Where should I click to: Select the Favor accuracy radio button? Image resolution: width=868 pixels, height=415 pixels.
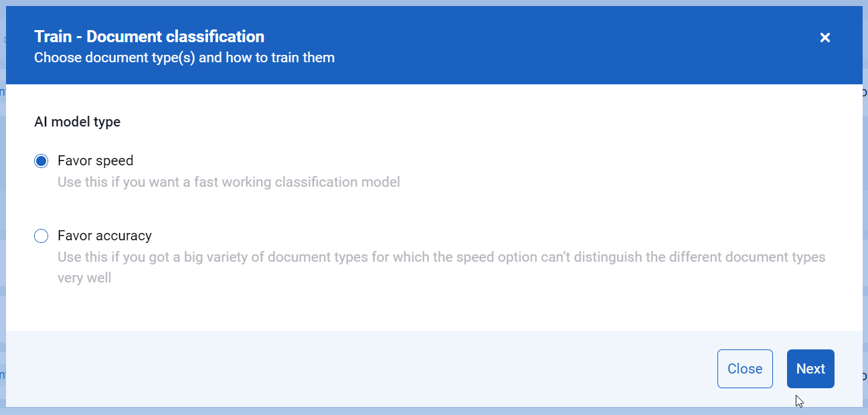(x=41, y=236)
